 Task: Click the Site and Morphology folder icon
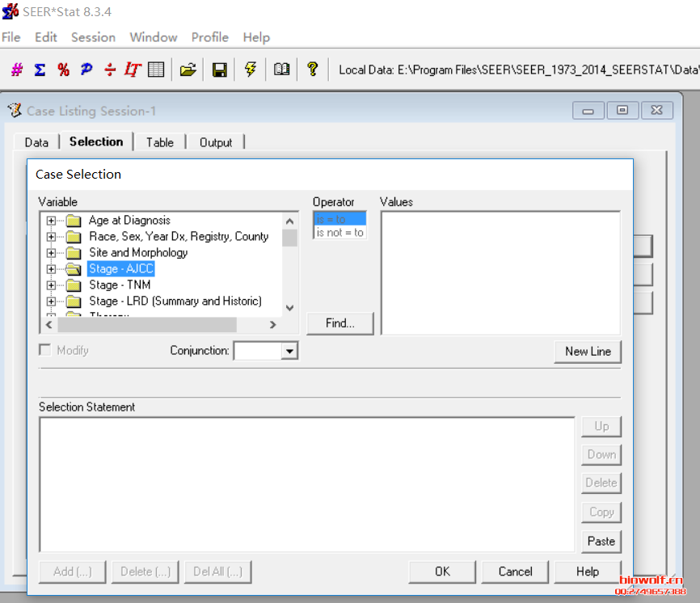click(x=74, y=253)
